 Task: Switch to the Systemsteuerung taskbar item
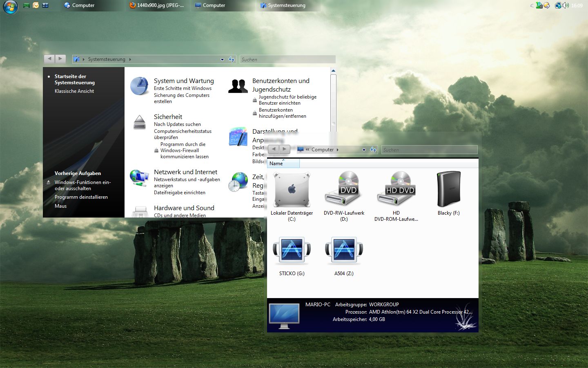(x=286, y=5)
